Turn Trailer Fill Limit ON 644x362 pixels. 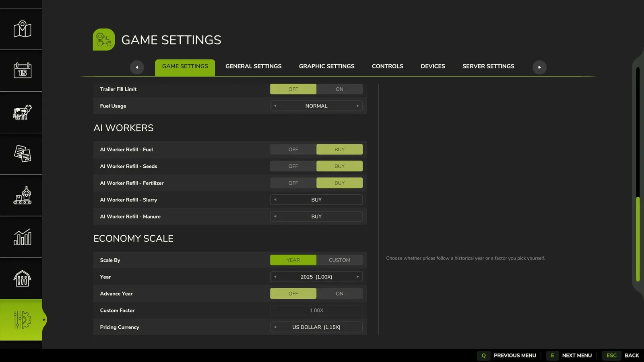coord(339,89)
